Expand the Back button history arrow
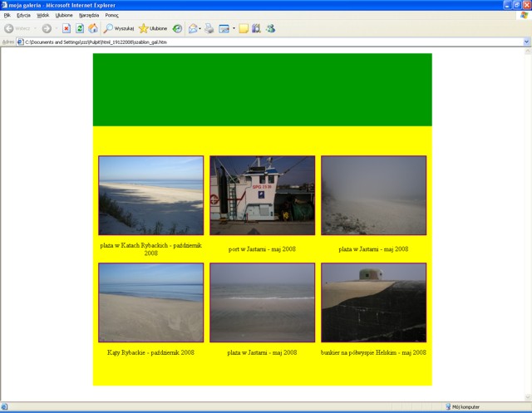The width and height of the screenshot is (532, 413). click(x=35, y=28)
